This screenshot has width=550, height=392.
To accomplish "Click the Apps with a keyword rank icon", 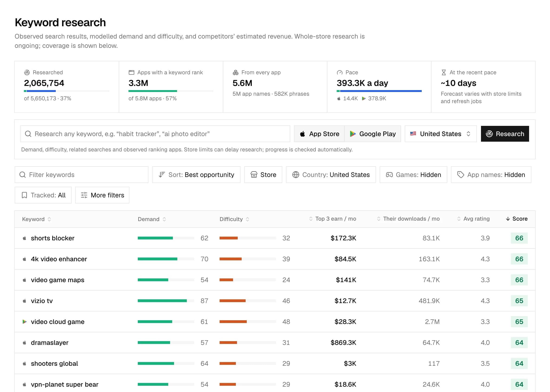I will 132,72.
